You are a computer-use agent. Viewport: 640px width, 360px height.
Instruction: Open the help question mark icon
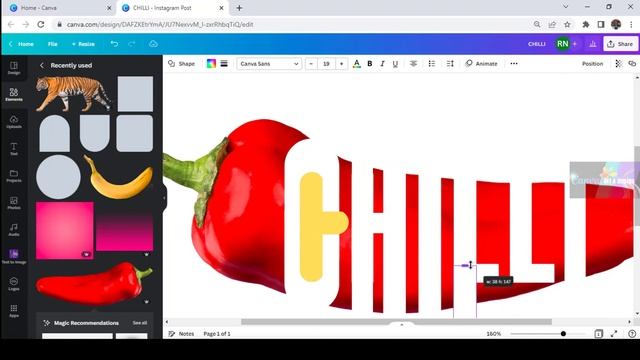click(632, 333)
